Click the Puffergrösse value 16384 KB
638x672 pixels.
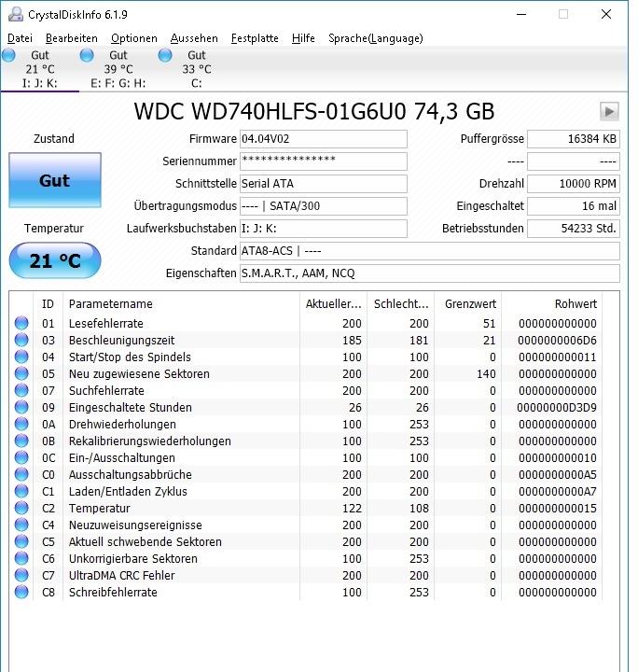coord(574,139)
